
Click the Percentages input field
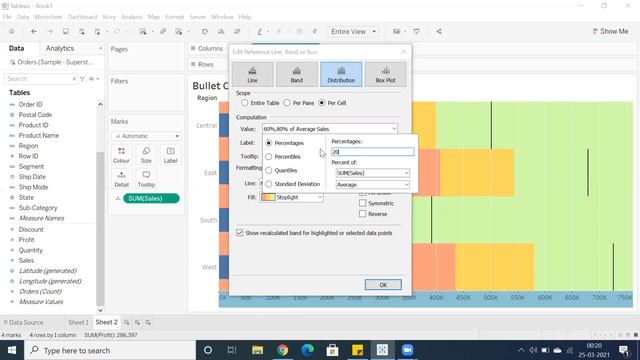pyautogui.click(x=373, y=152)
